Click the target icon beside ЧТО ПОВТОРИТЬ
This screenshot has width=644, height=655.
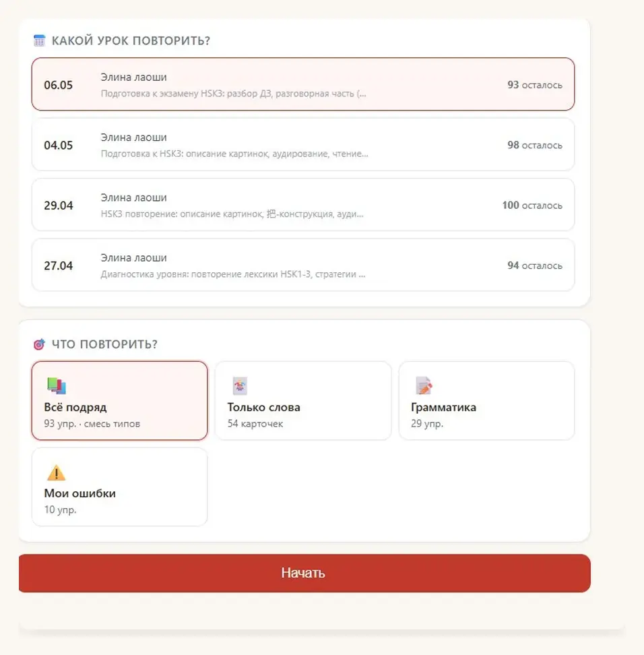click(39, 344)
